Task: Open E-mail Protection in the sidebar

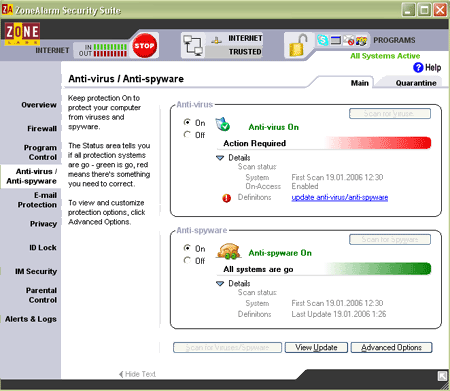Action: pyautogui.click(x=37, y=200)
